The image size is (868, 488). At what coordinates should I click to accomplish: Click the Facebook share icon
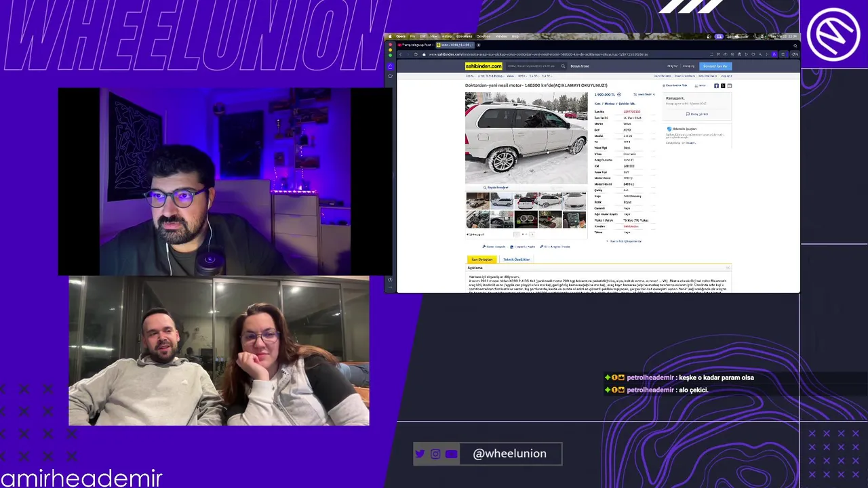[716, 86]
